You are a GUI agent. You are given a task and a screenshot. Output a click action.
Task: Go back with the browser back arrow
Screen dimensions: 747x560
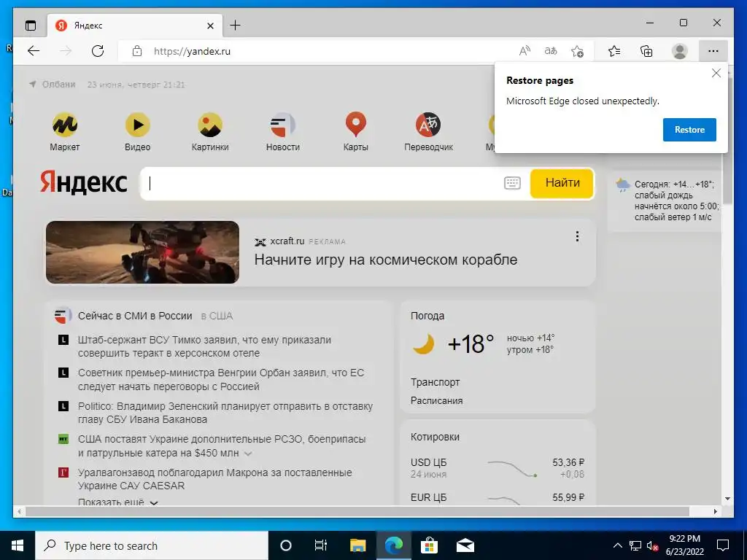[34, 51]
